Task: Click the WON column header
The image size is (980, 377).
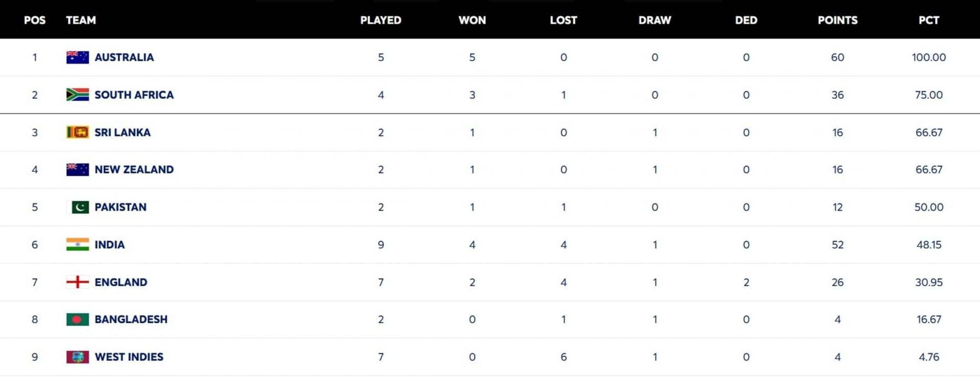Action: coord(472,20)
